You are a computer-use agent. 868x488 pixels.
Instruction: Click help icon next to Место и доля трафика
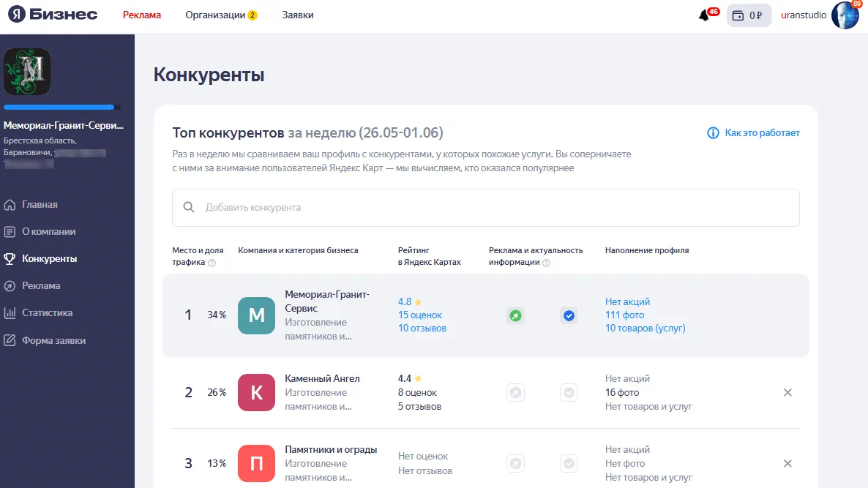212,263
